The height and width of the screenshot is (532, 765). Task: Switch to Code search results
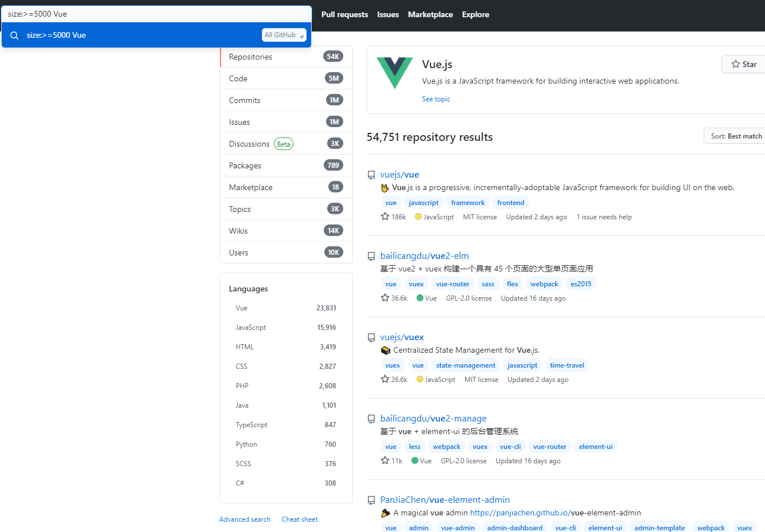[286, 78]
